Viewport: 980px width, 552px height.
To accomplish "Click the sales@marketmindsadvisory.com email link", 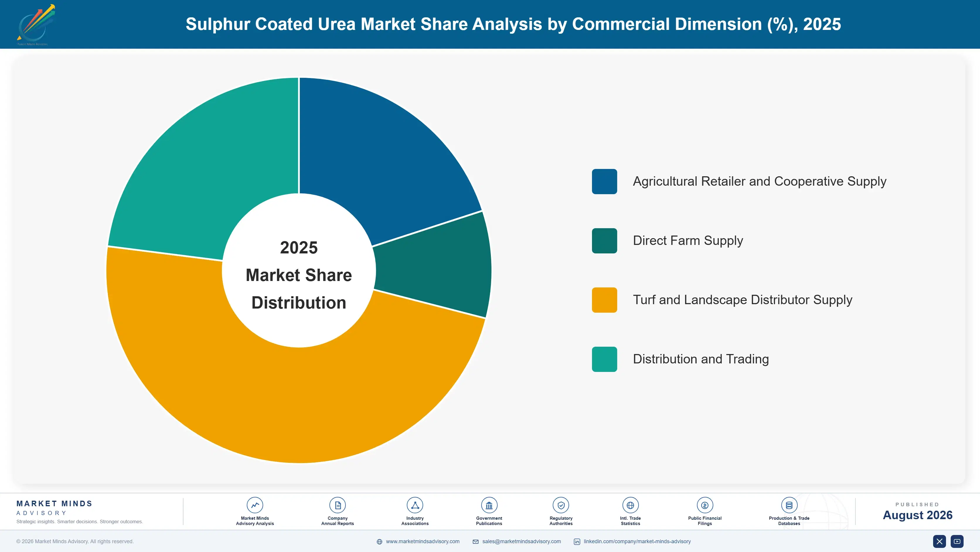I will click(522, 541).
